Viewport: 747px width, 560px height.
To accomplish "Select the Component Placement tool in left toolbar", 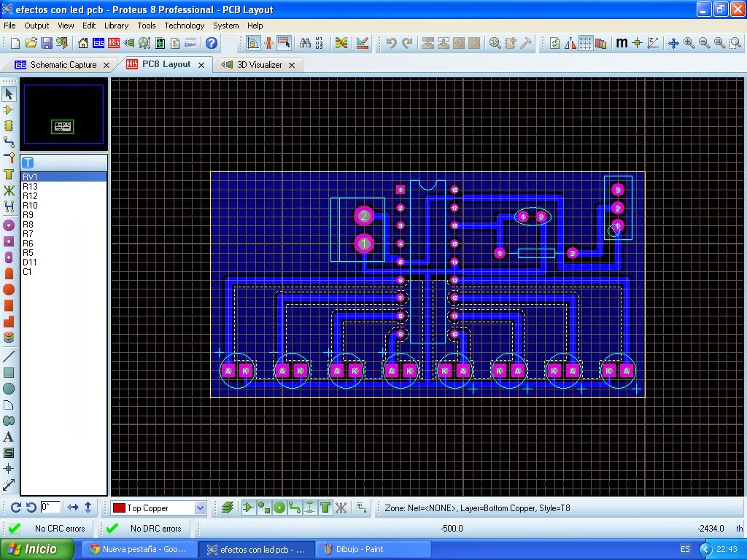I will pos(9,109).
